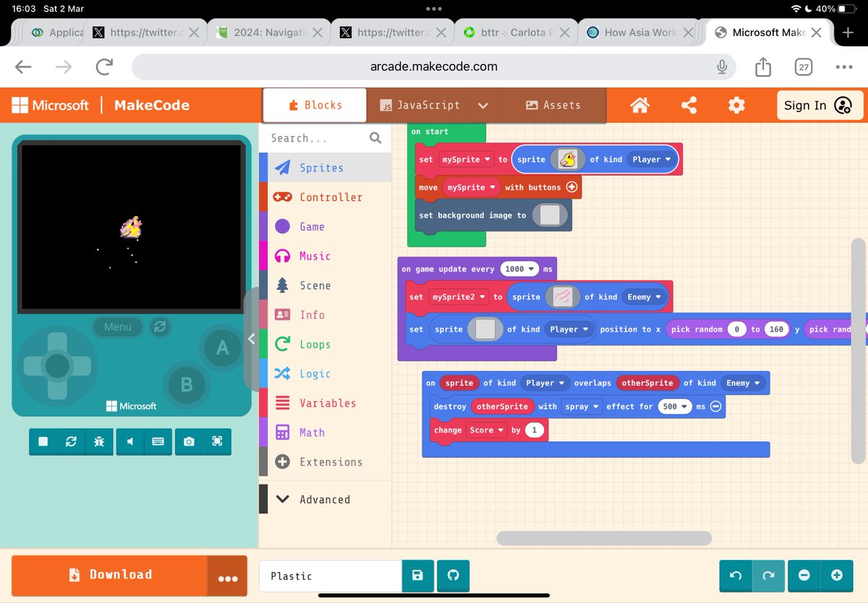This screenshot has width=868, height=603.
Task: Open the Extensions category
Action: click(325, 462)
